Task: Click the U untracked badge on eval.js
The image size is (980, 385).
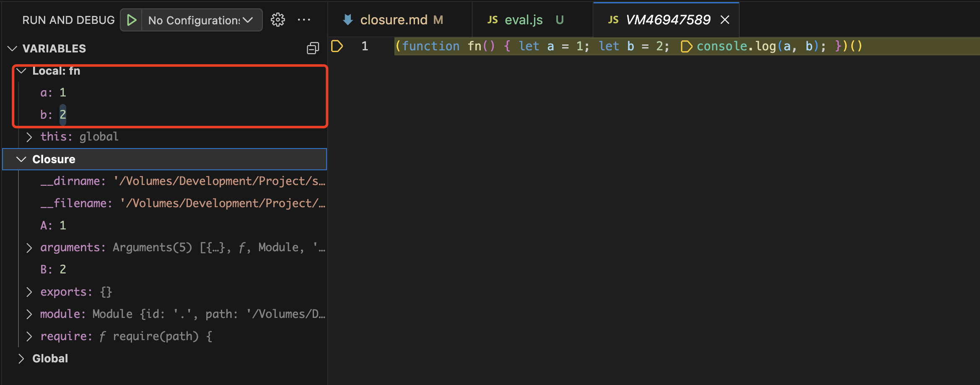Action: point(560,20)
